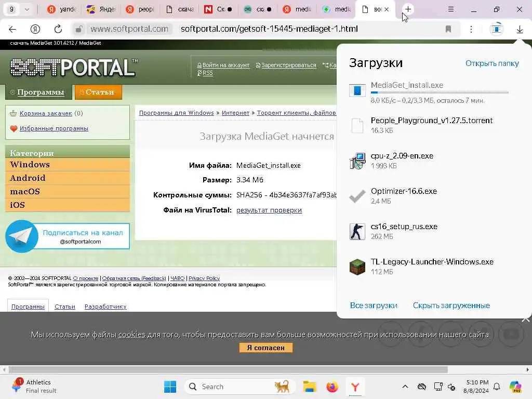Open Интернет breadcrumb link
This screenshot has height=399, width=532.
point(235,113)
